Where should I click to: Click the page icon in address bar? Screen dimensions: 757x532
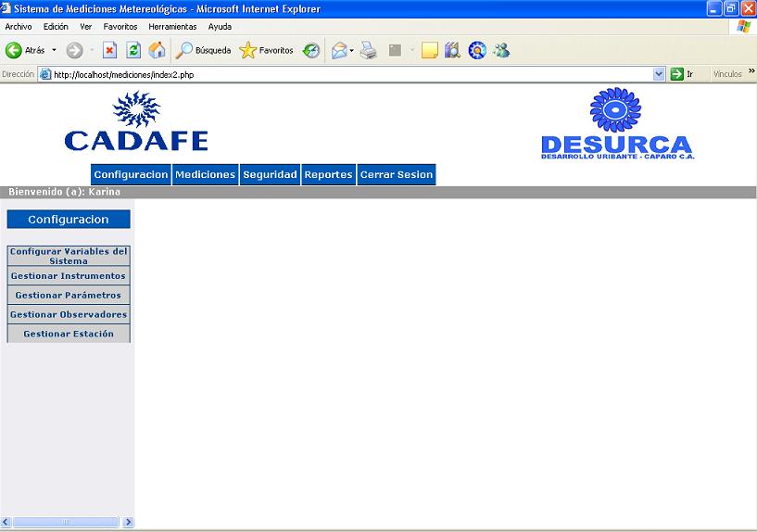tap(45, 74)
